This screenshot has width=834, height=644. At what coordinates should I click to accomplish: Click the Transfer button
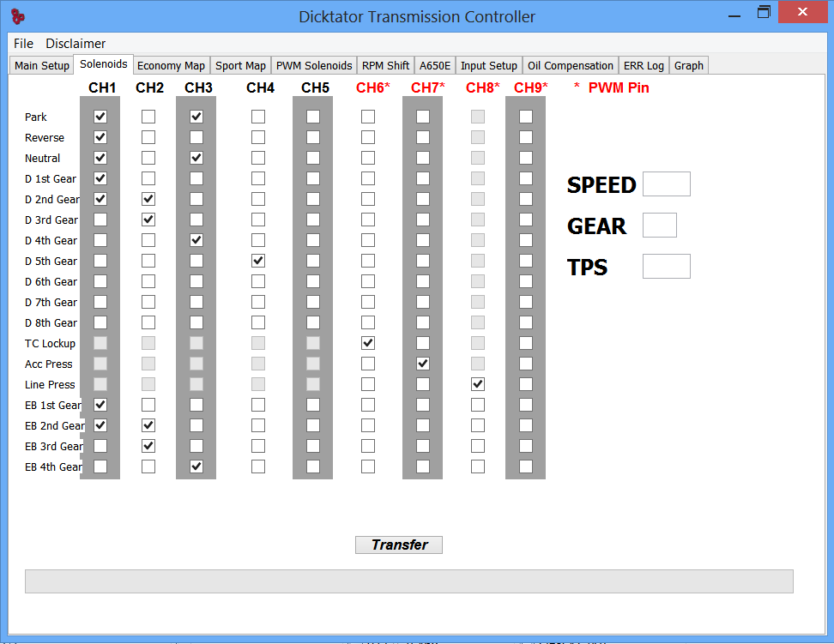[x=399, y=545]
